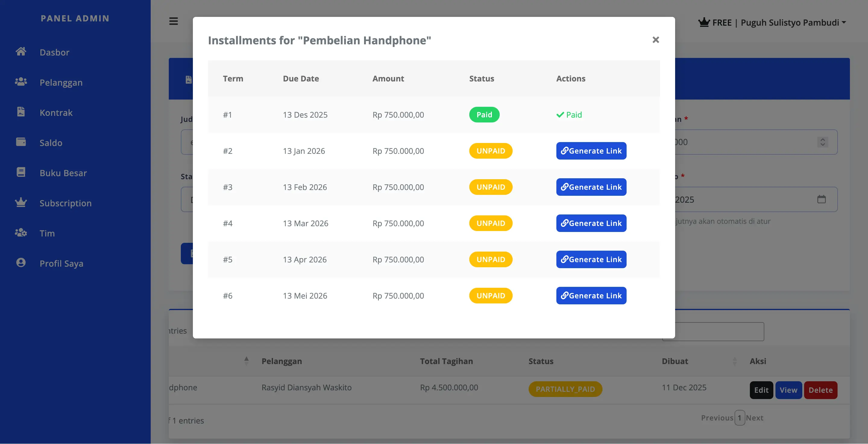Sort by the Dibuat column arrows
The width and height of the screenshot is (868, 444).
click(x=735, y=361)
